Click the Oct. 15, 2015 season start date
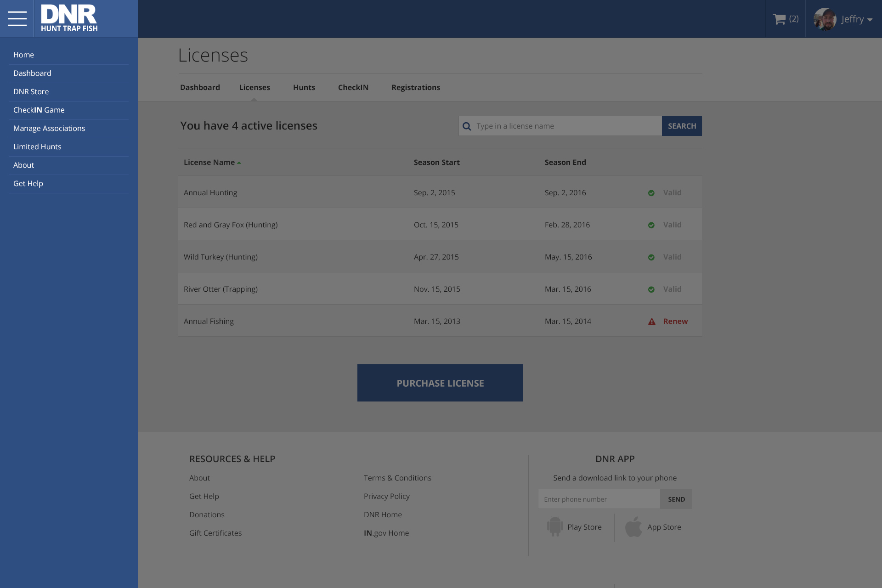Image resolution: width=882 pixels, height=588 pixels. pos(436,225)
